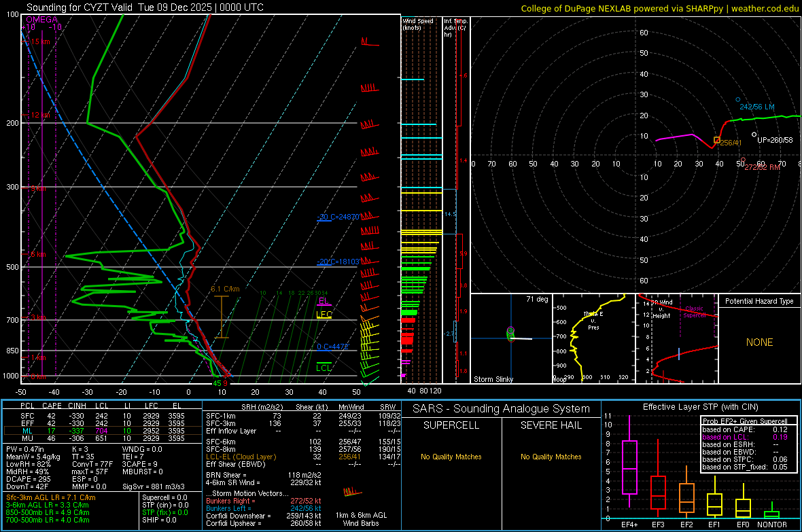Select the sounding title for CYZT
The height and width of the screenshot is (532, 802).
tap(145, 7)
